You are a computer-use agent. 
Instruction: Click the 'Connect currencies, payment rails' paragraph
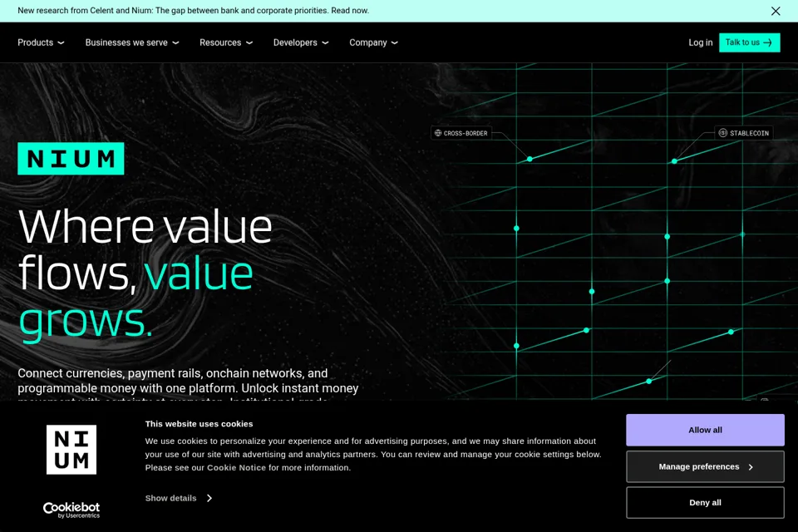click(189, 386)
